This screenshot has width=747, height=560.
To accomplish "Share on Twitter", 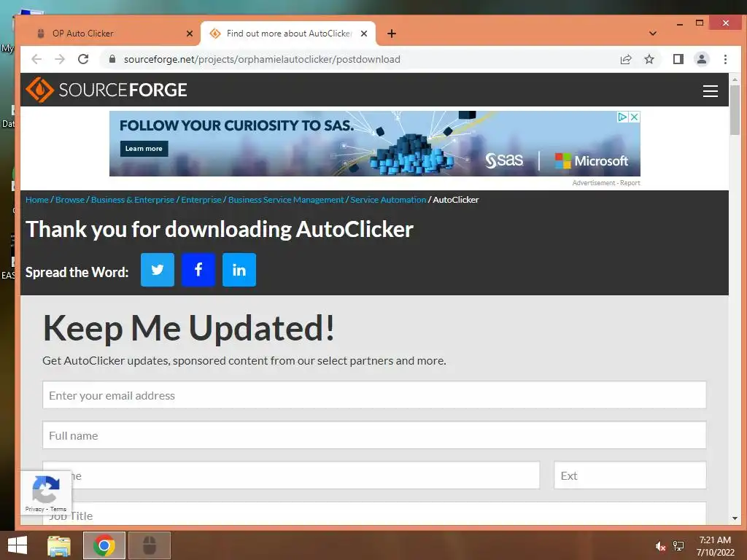I will point(158,270).
